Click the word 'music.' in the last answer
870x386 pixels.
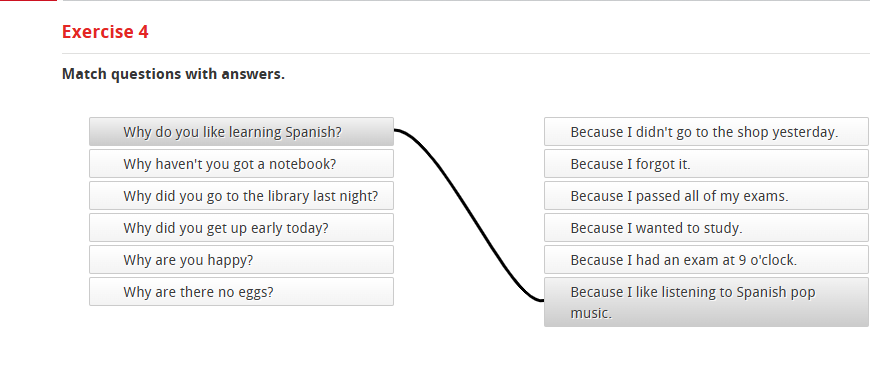[591, 313]
